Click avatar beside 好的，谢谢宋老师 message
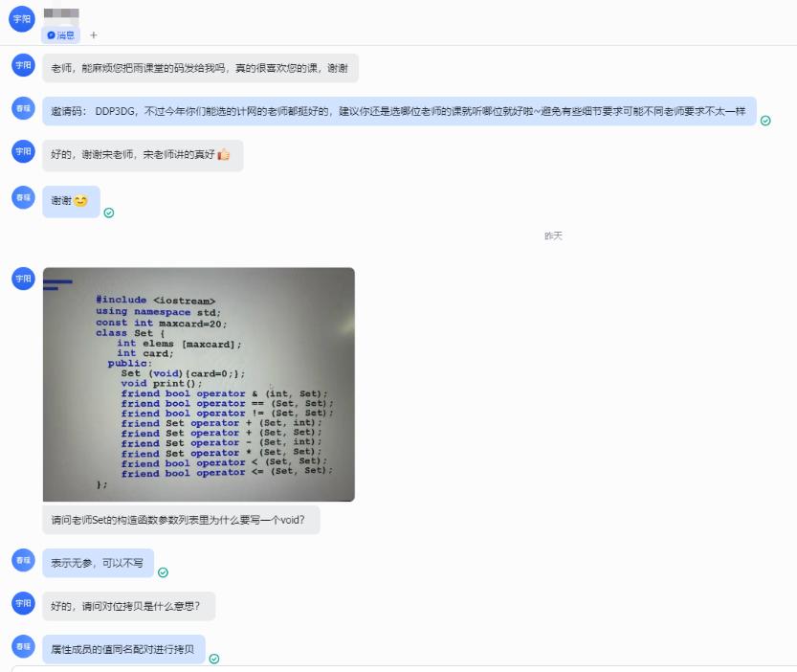Screen dimensions: 797x672 point(23,151)
